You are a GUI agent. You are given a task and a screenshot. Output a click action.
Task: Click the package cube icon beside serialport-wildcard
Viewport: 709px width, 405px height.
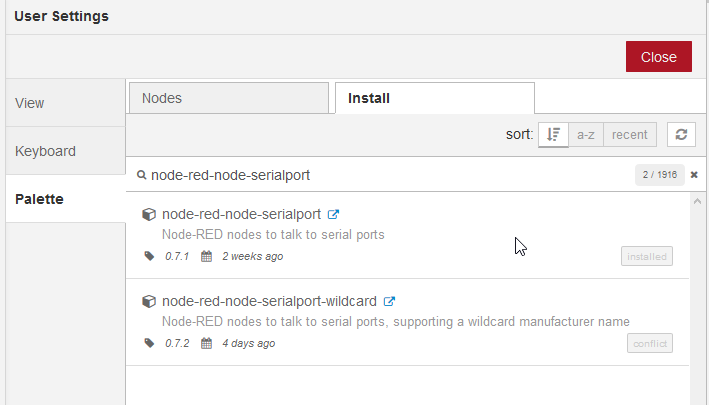149,301
